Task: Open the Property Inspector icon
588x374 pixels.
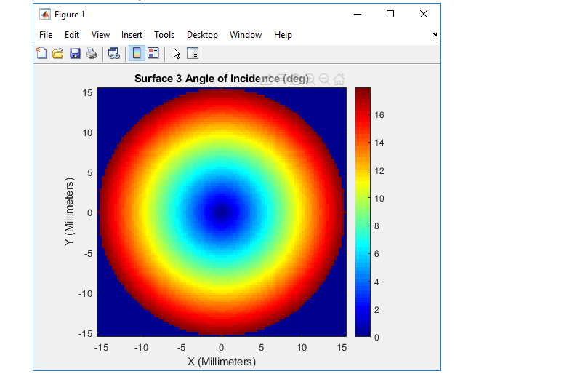Action: point(193,53)
